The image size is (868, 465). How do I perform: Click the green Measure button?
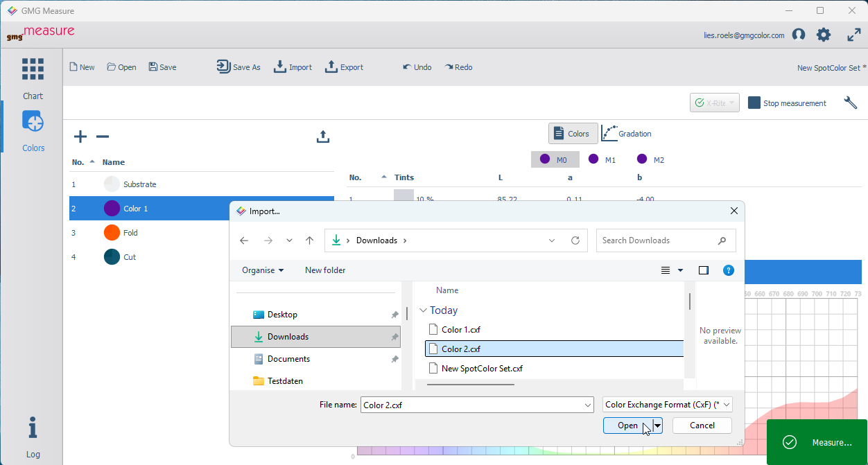817,442
